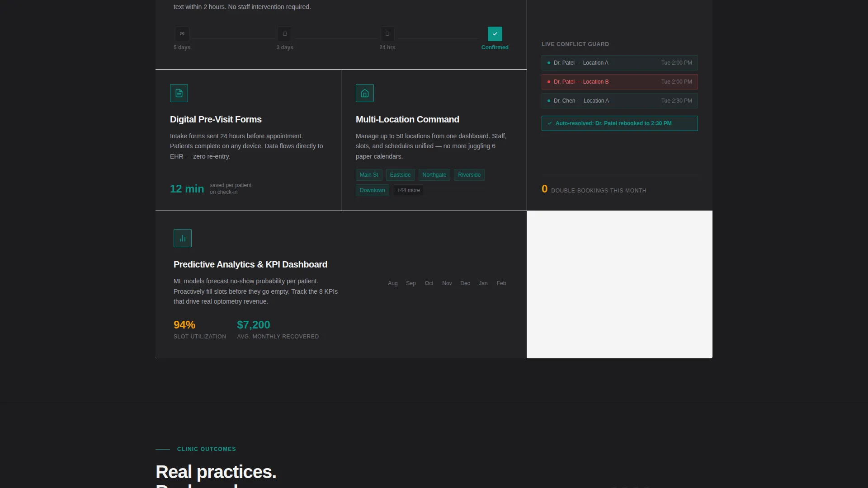Click the Dr. Chen — Location A row
The width and height of the screenshot is (868, 488).
pyautogui.click(x=620, y=101)
